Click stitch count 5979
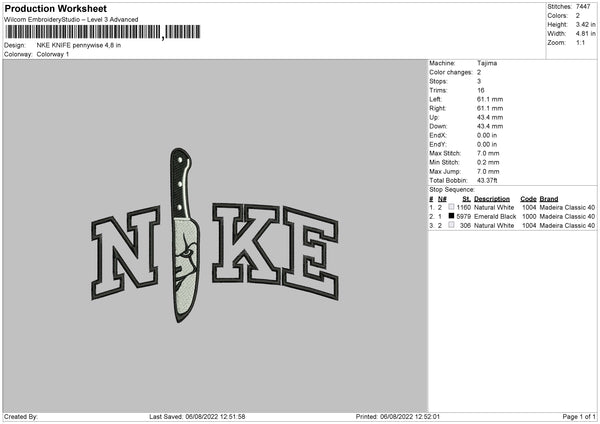 click(463, 217)
